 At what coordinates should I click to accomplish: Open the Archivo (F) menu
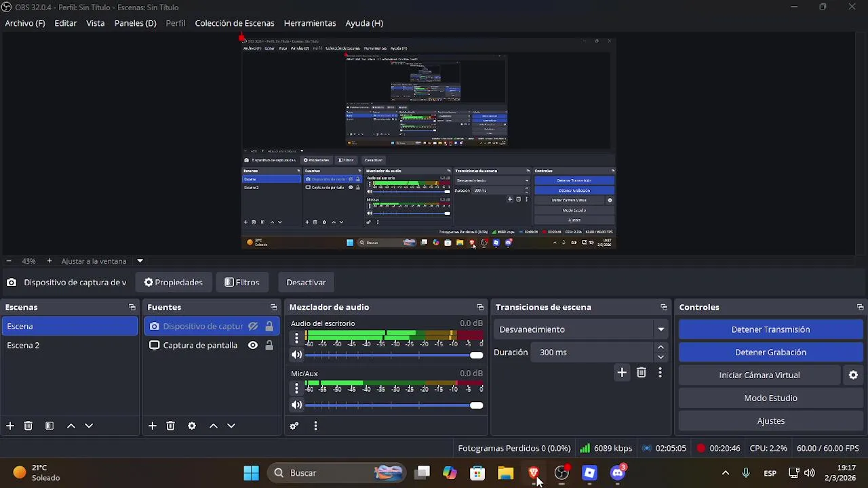pyautogui.click(x=25, y=23)
